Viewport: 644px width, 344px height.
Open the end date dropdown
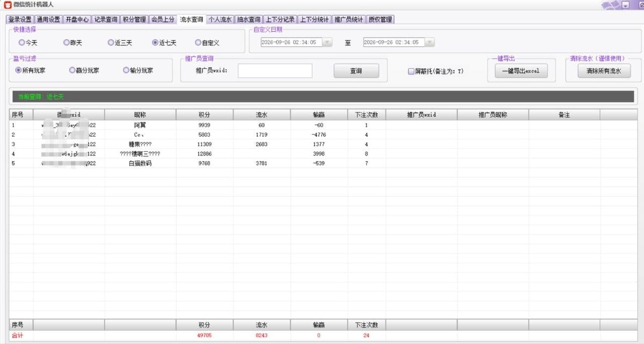pyautogui.click(x=429, y=42)
